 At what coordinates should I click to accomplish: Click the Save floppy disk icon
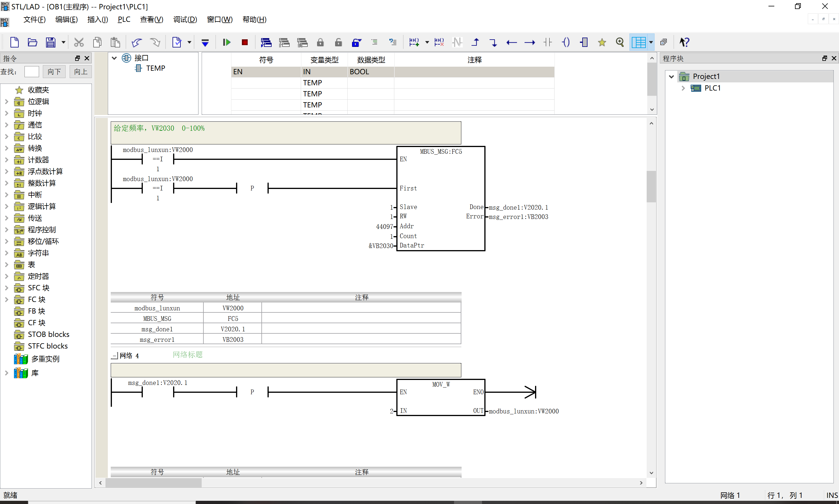(x=51, y=43)
